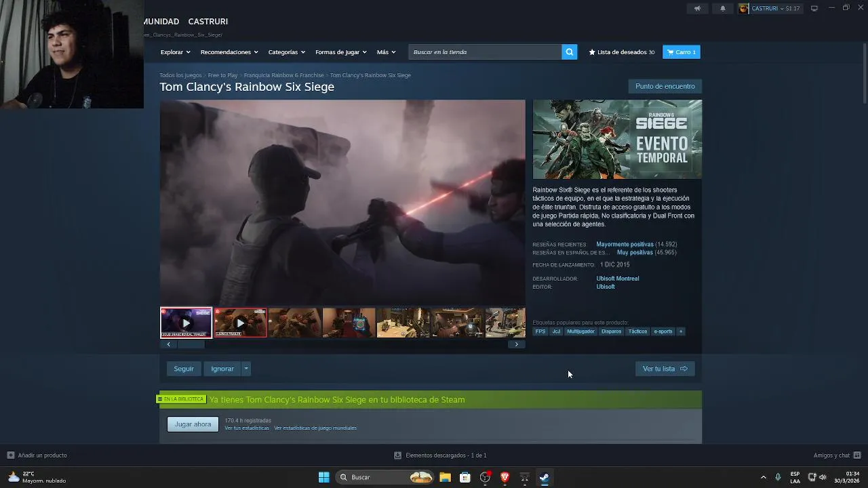Play the first trailer thumbnail

point(186,323)
